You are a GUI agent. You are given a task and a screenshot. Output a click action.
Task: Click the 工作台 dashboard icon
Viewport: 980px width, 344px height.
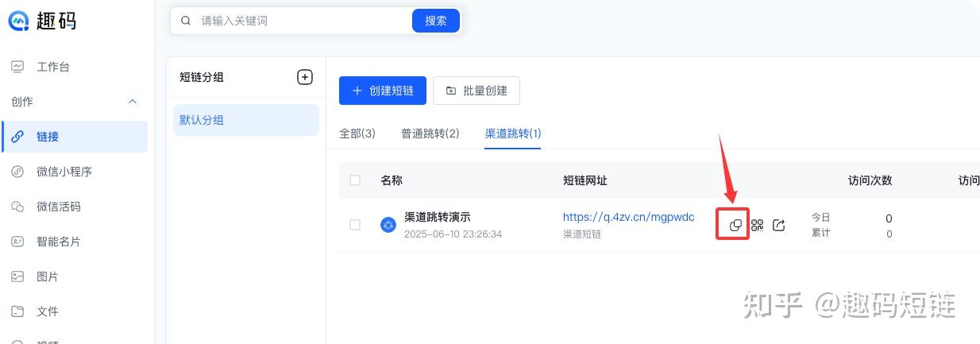(17, 67)
